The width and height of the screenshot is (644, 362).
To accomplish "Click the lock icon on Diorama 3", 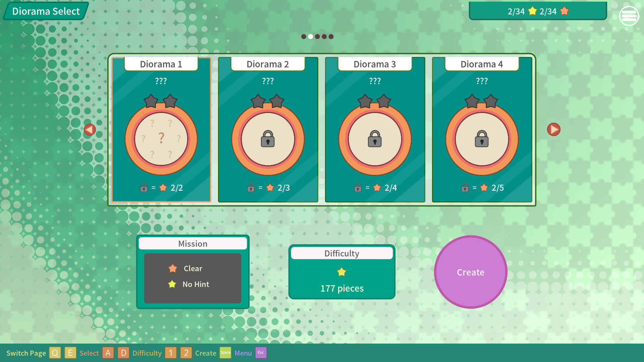I will (375, 140).
